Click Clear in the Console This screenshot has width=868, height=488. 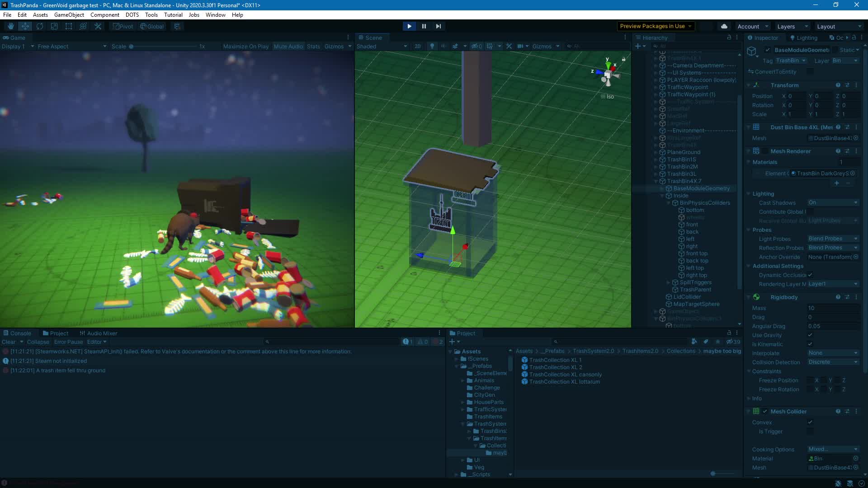coord(9,342)
